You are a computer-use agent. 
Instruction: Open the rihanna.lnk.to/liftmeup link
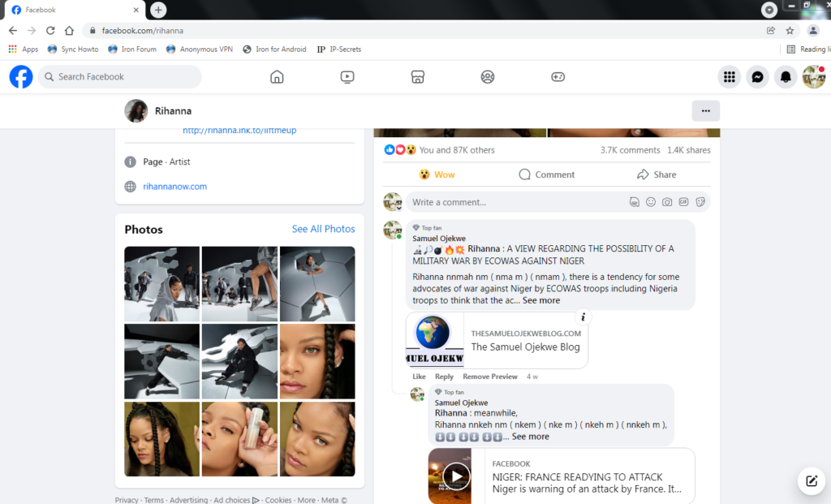(239, 131)
